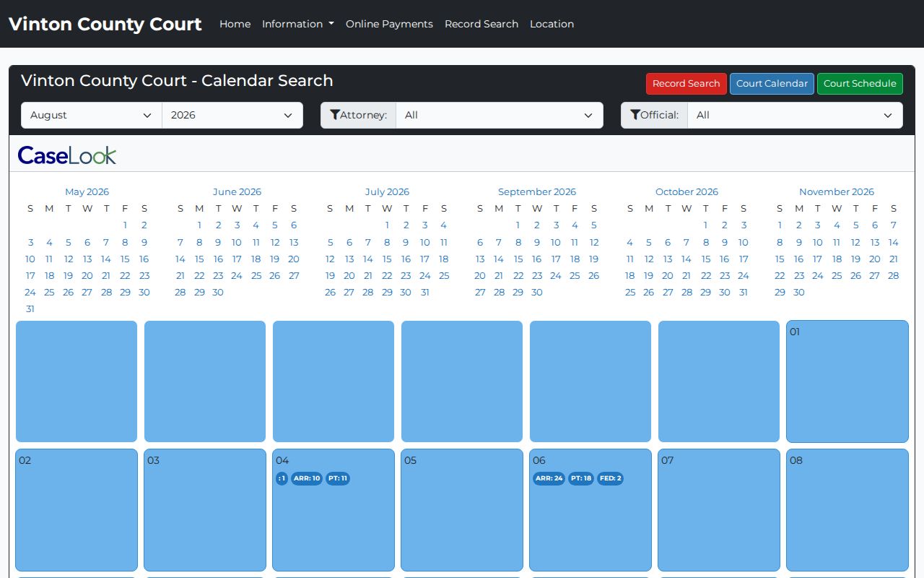The image size is (924, 578).
Task: Expand the Attorney filter dropdown
Action: coord(500,115)
